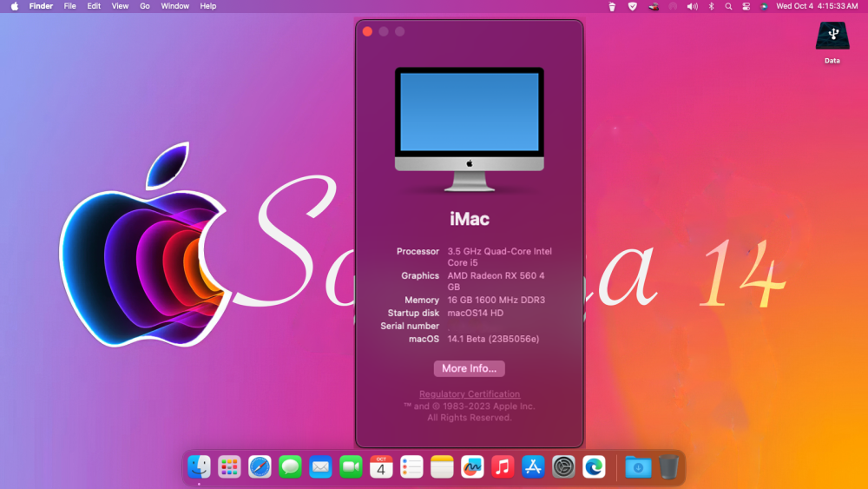Open Reminders app in the dock
868x489 pixels.
pyautogui.click(x=411, y=466)
